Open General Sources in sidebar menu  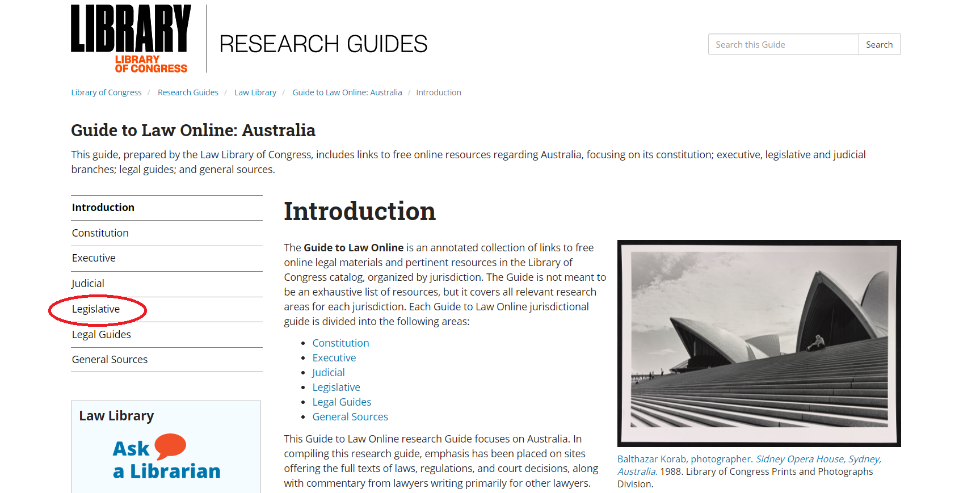coord(167,360)
